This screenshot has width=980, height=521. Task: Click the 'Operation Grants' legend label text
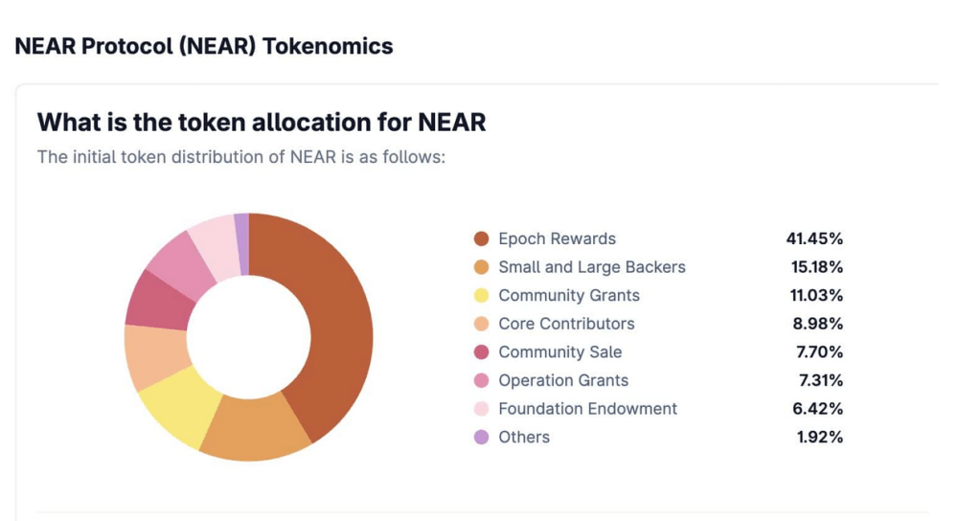pos(563,380)
